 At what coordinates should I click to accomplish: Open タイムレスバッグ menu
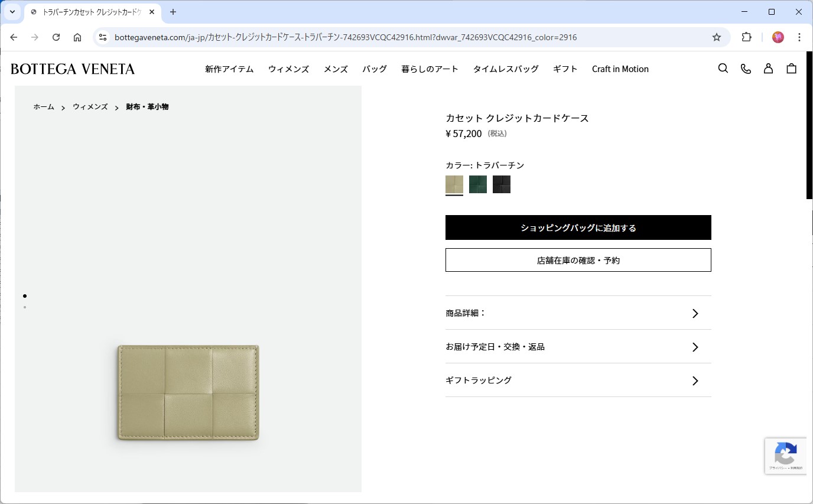(506, 69)
